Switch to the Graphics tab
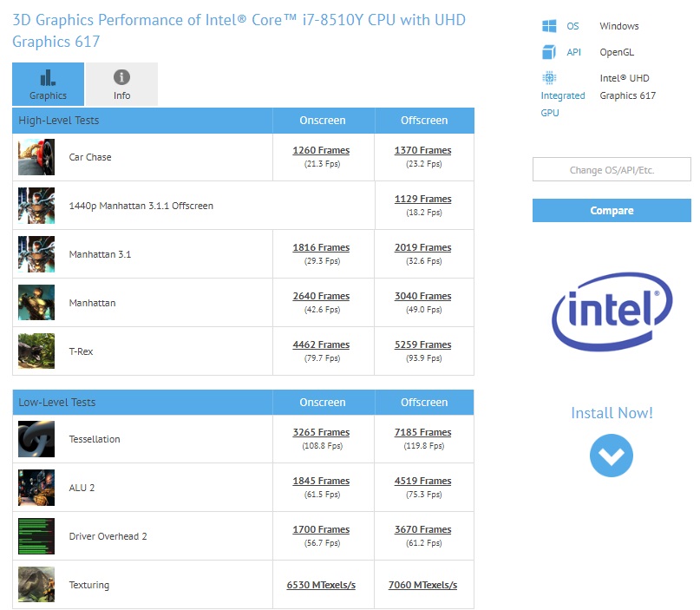 click(x=48, y=84)
